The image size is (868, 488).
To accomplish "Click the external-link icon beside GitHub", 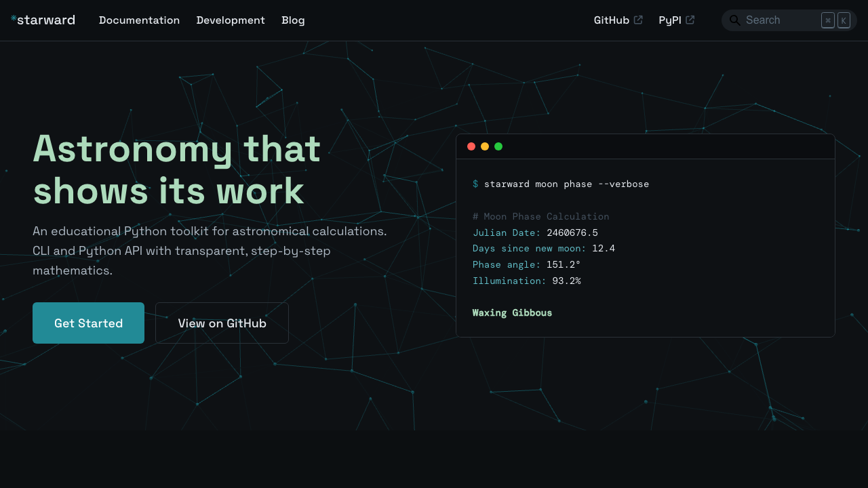I will [x=638, y=20].
